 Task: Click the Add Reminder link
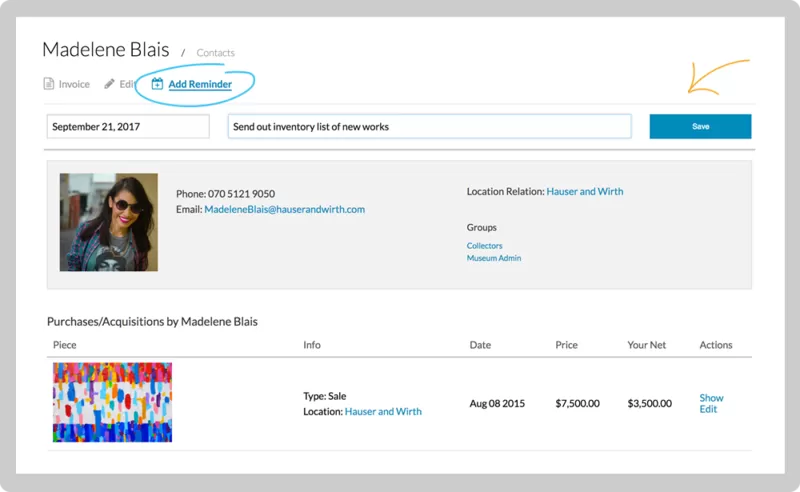click(x=200, y=84)
